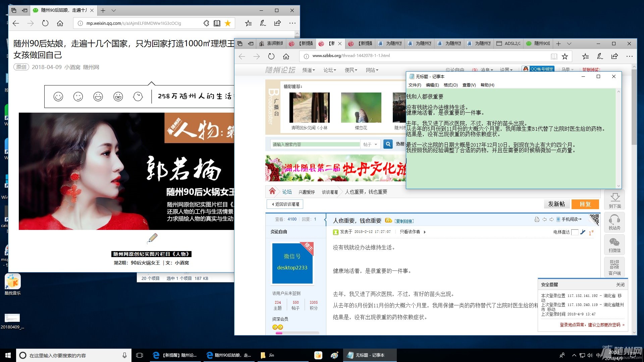Add szbbs page to favorites with the star icon

[x=565, y=56]
